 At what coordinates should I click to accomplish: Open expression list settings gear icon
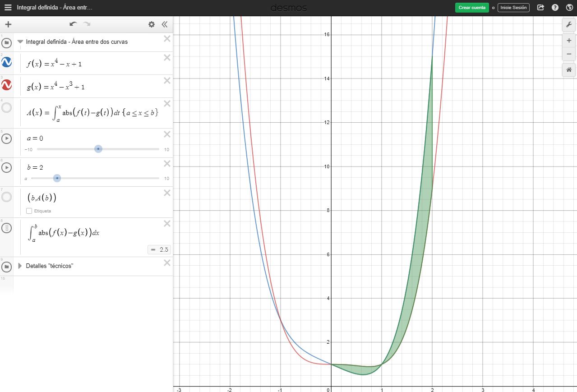pyautogui.click(x=151, y=24)
